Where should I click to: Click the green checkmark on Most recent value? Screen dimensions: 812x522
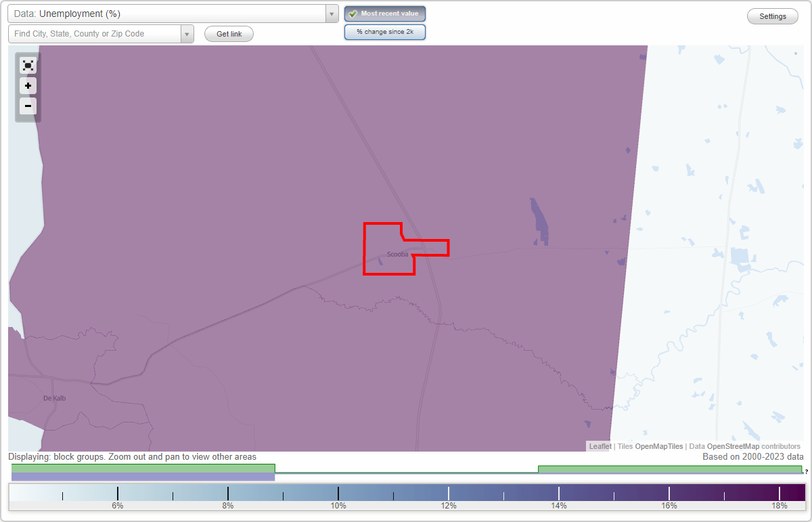coord(353,14)
